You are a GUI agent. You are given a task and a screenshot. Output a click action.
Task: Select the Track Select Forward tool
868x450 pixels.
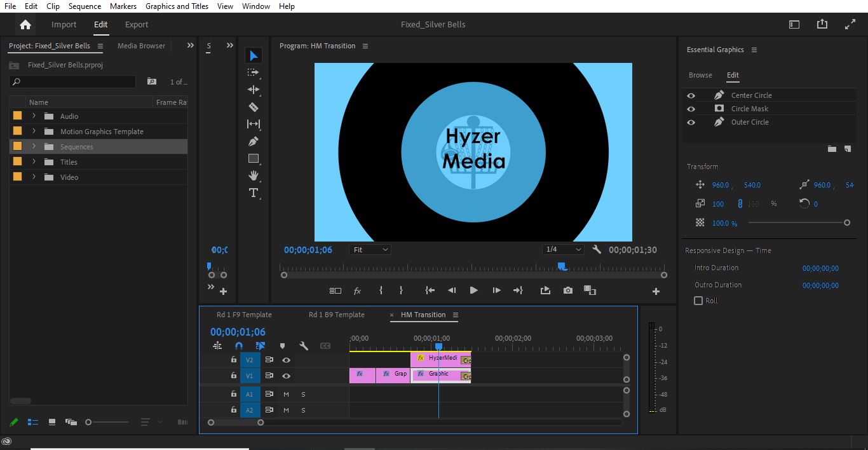click(254, 72)
